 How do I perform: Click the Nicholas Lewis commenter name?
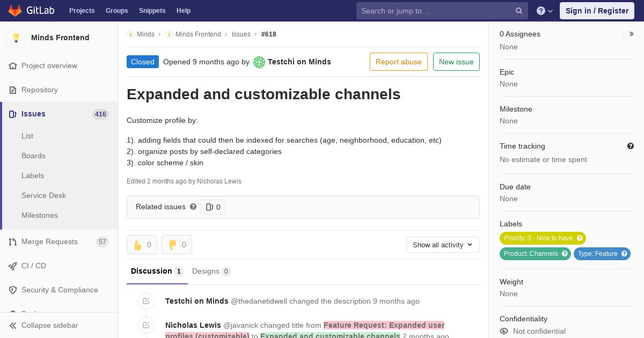point(193,325)
